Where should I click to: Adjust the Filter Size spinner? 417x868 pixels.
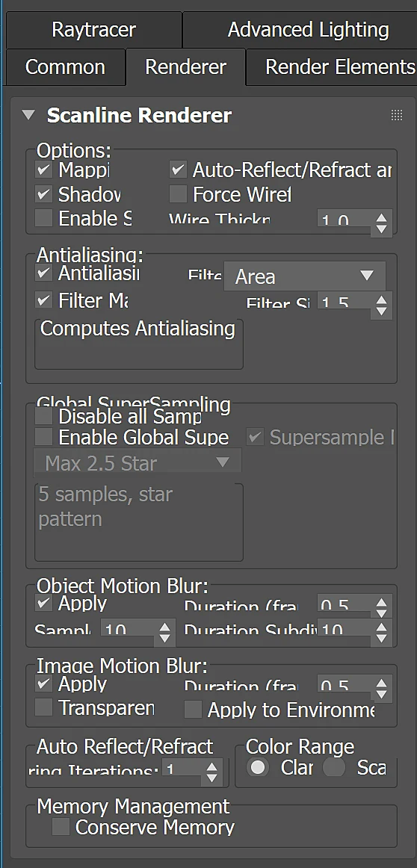tap(382, 305)
